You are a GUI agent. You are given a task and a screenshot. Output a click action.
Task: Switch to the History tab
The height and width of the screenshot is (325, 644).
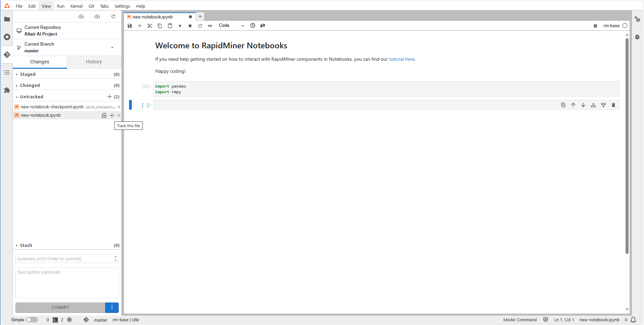click(x=94, y=62)
